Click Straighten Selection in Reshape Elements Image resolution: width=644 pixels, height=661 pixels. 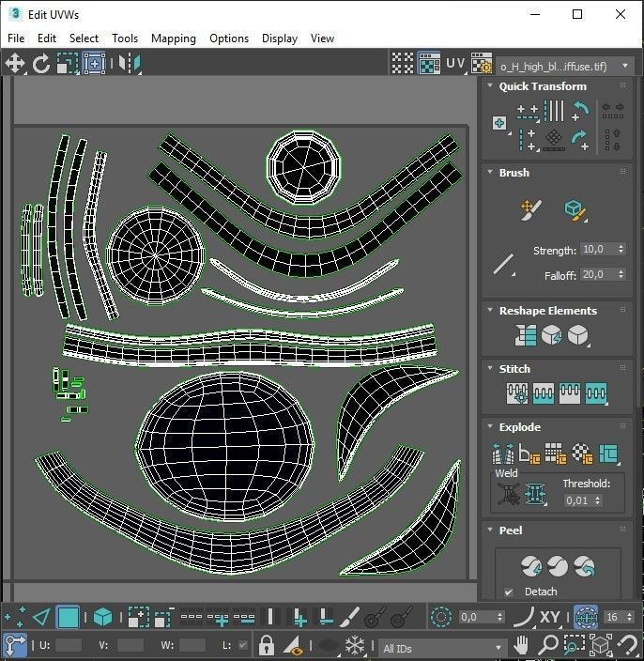[526, 335]
